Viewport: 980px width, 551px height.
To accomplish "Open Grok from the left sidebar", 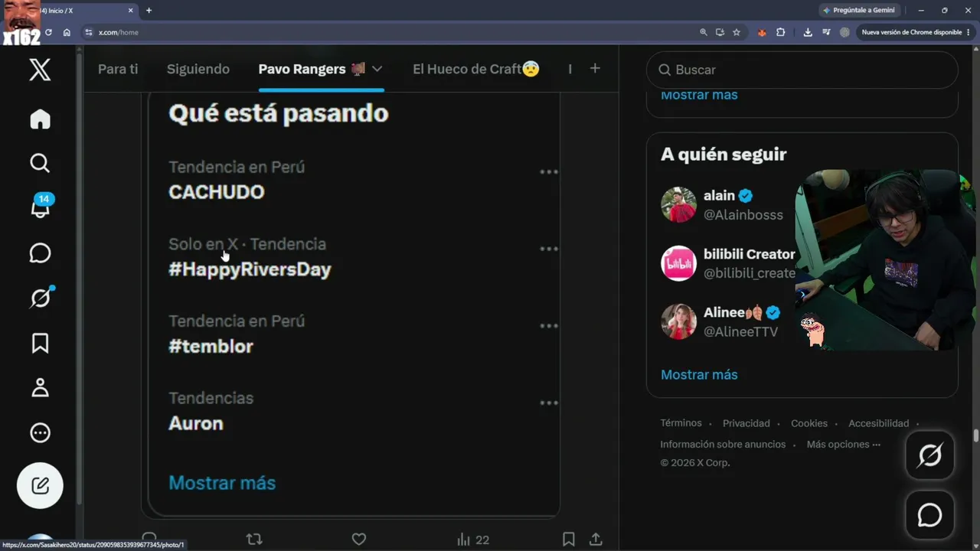I will click(41, 297).
